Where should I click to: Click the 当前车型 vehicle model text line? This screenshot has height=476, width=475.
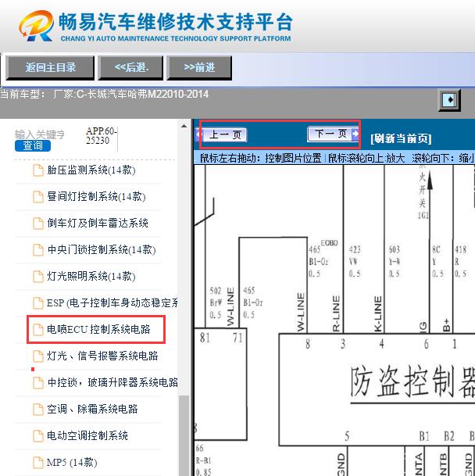pos(105,94)
